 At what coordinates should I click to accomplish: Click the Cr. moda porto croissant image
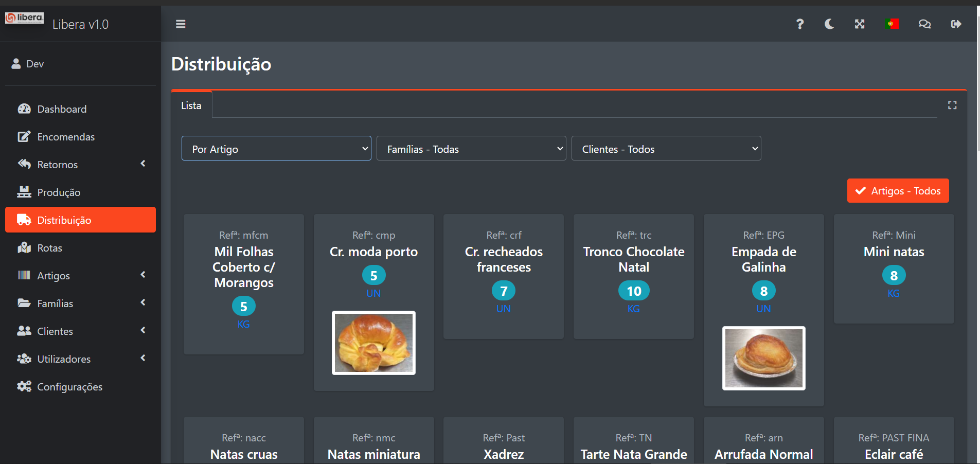click(x=373, y=343)
